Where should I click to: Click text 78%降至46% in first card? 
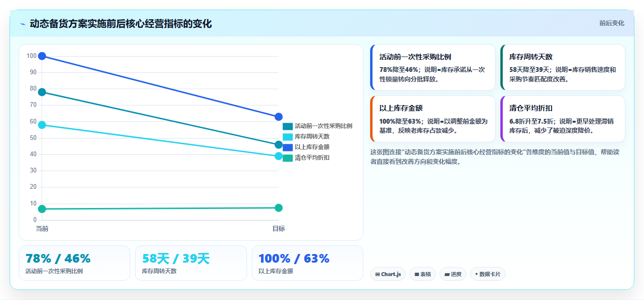click(x=399, y=69)
